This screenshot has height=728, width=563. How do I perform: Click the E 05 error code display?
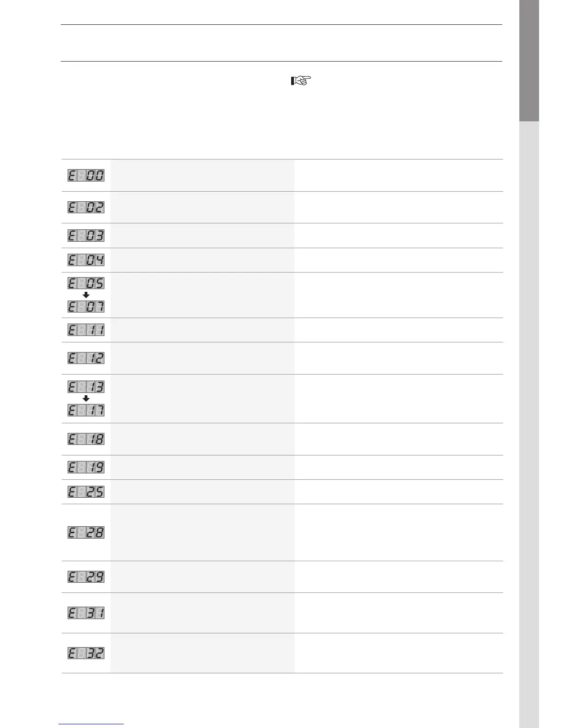(x=86, y=283)
